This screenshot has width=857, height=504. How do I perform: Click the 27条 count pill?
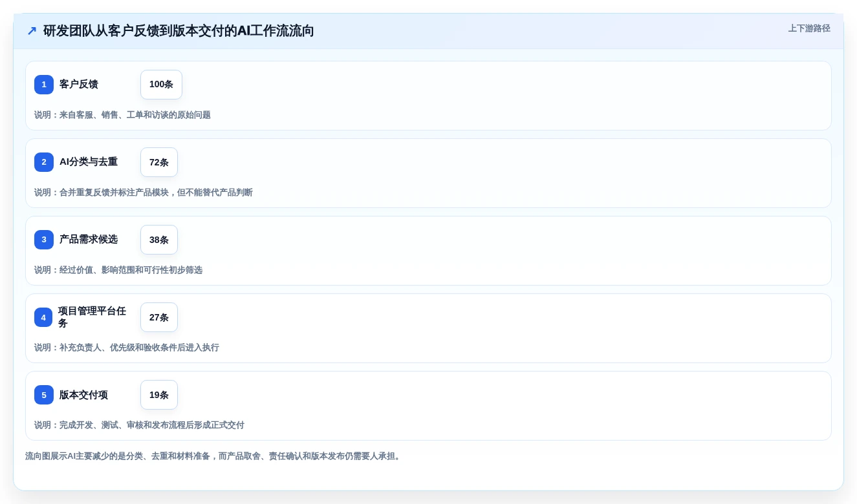pyautogui.click(x=159, y=317)
